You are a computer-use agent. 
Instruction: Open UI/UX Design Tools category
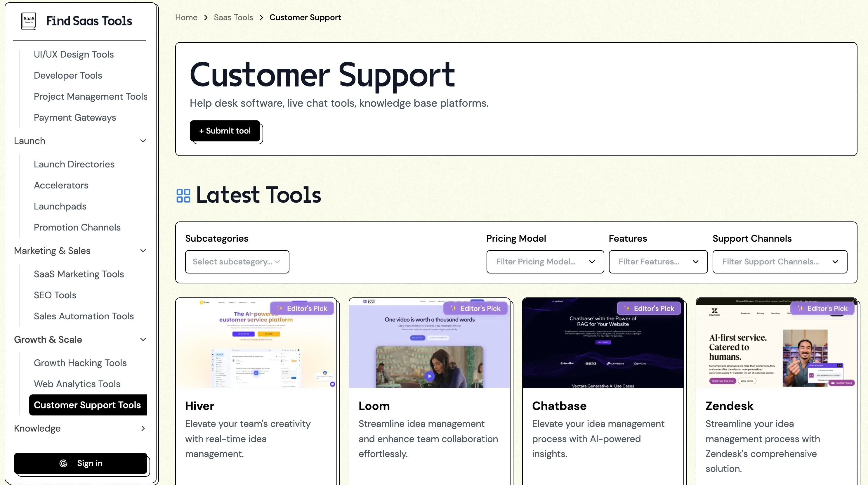[74, 54]
